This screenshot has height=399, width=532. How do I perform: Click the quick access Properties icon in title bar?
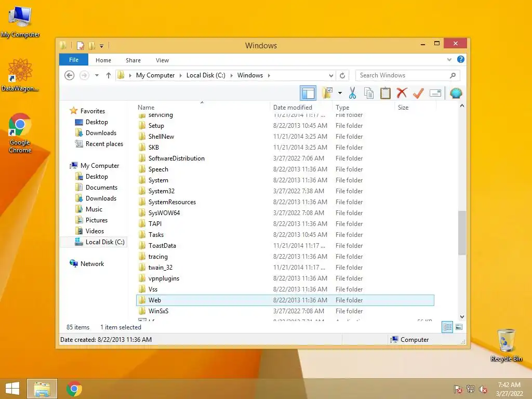click(81, 46)
